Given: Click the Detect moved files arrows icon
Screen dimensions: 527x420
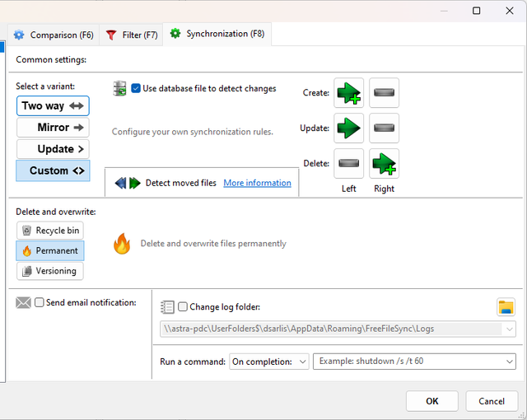Looking at the screenshot, I should coord(128,183).
